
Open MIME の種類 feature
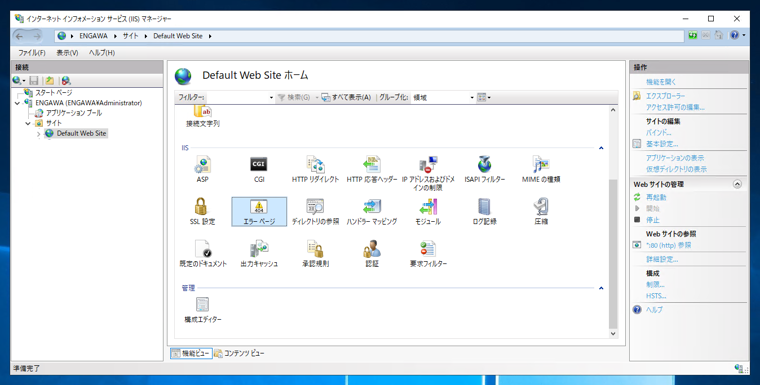click(x=541, y=169)
